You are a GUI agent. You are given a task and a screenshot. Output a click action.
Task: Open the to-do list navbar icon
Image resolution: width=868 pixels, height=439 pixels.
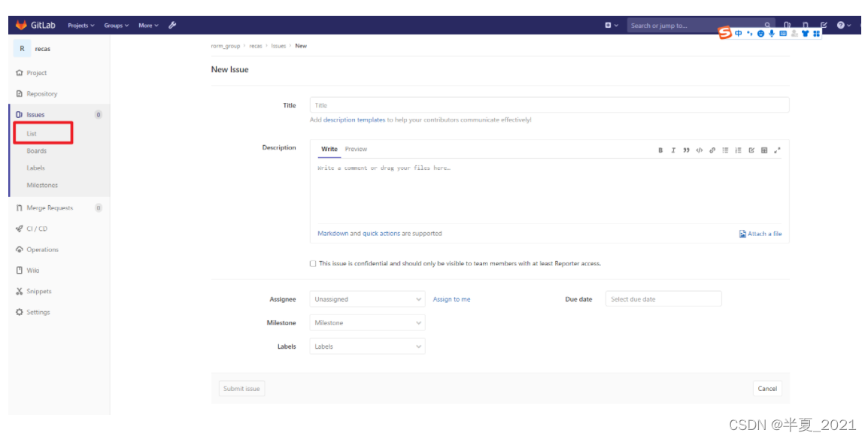click(x=824, y=25)
